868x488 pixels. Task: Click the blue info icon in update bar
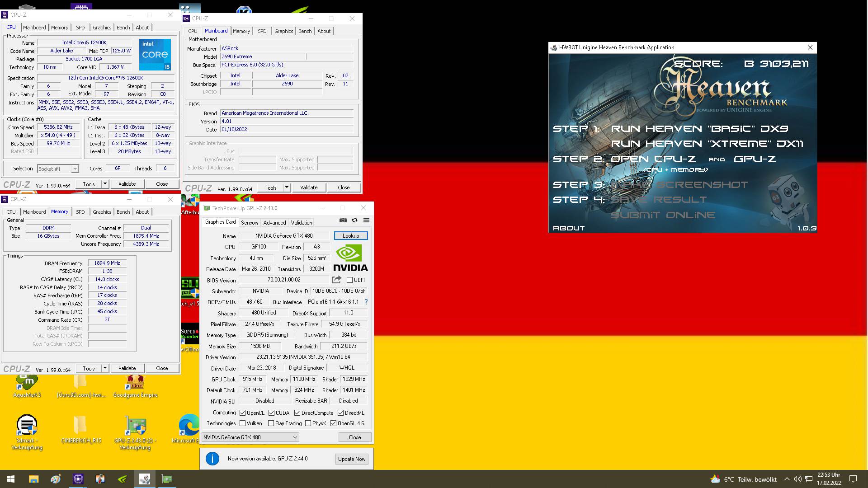[212, 459]
